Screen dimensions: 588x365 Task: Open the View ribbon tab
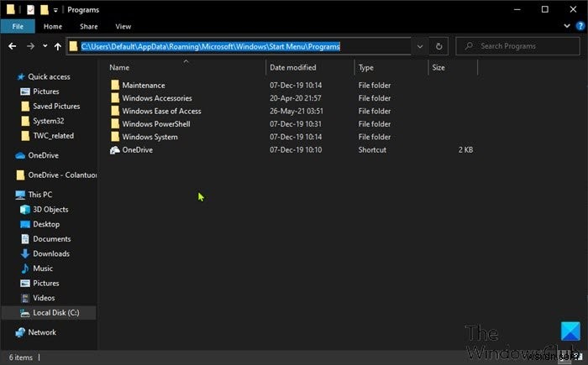pyautogui.click(x=123, y=27)
